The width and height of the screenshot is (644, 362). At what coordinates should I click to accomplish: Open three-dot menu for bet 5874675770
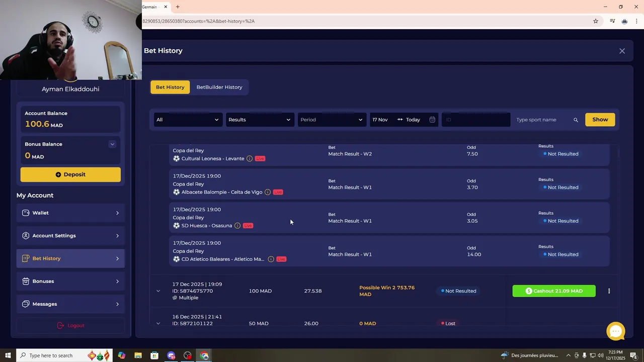click(609, 291)
